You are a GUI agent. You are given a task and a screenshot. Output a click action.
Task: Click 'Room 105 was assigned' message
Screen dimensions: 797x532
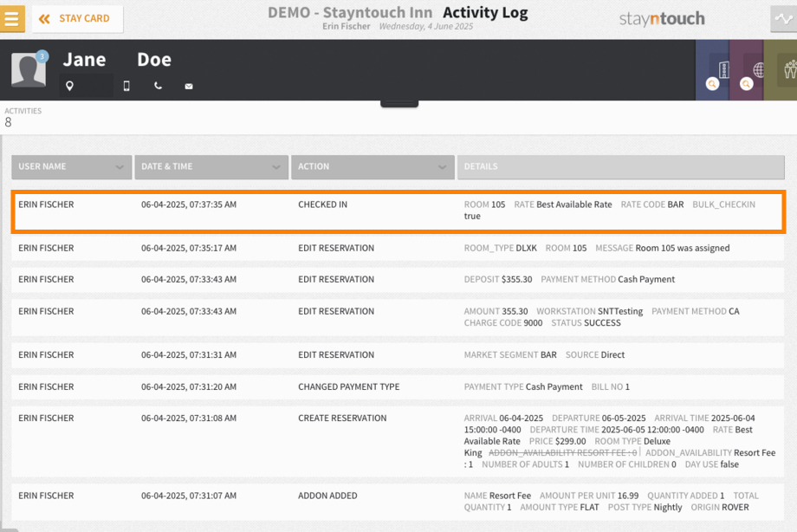(x=683, y=248)
